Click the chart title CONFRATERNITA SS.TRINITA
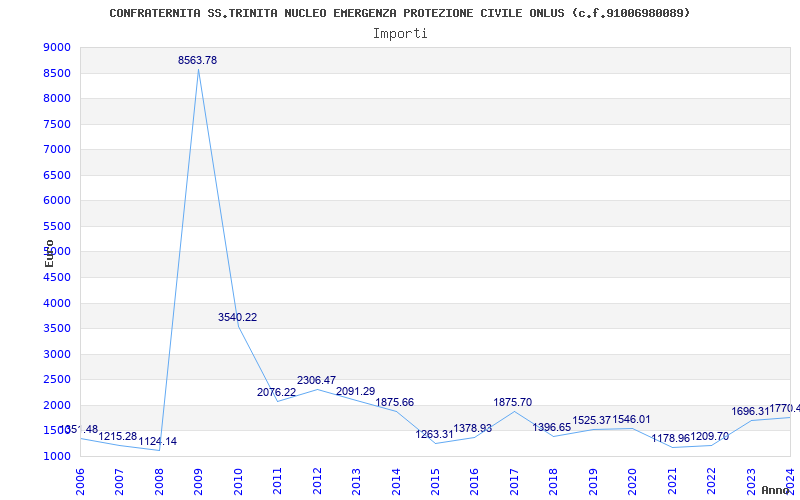The image size is (800, 500). pos(399,13)
